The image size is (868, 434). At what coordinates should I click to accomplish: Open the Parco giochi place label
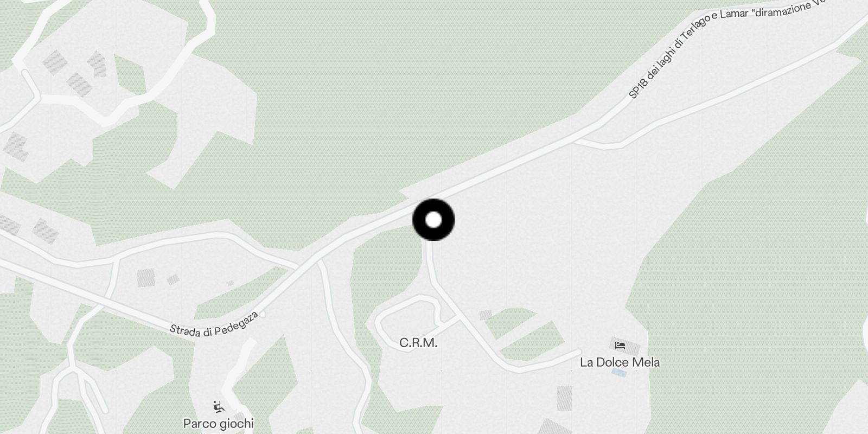[218, 423]
